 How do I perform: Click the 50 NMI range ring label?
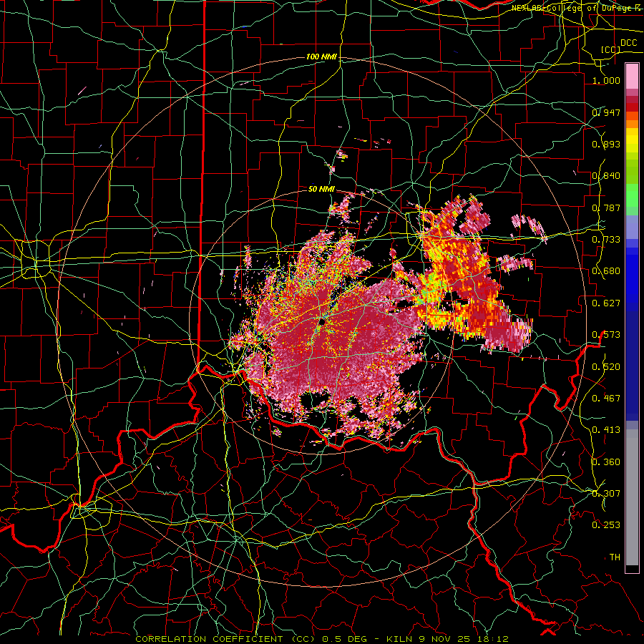(x=321, y=189)
